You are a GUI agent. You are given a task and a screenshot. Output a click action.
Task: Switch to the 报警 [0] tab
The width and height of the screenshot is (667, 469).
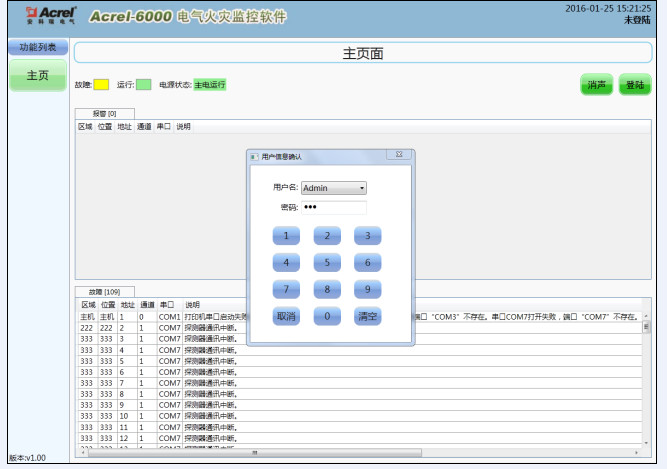tap(105, 114)
